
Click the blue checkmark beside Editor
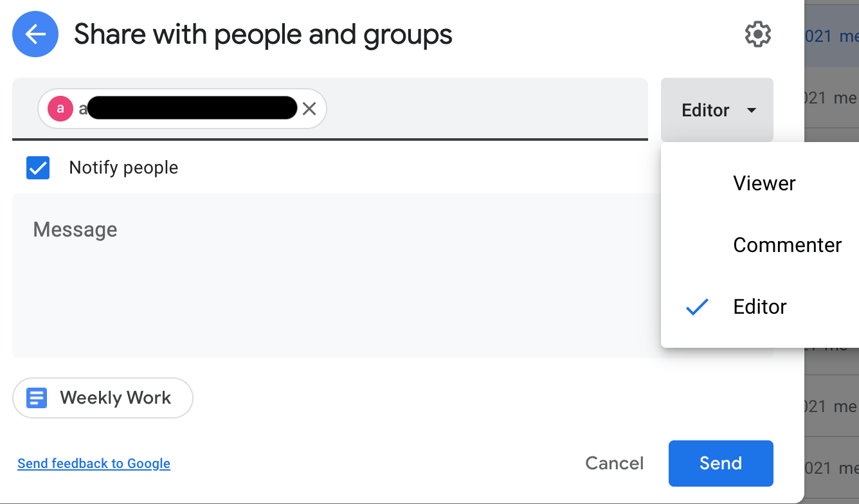click(x=697, y=307)
